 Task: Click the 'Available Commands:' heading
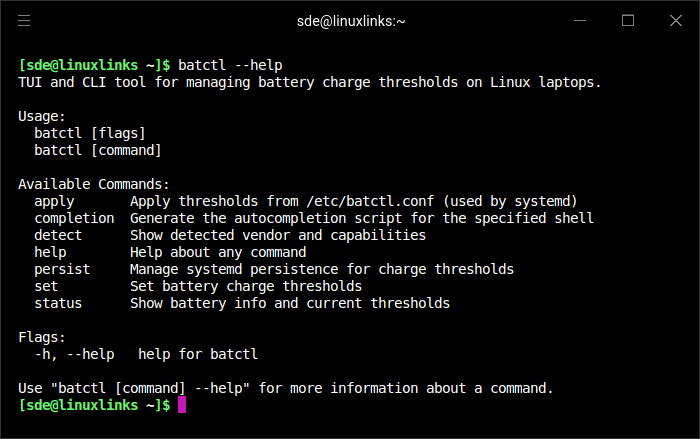coord(94,184)
